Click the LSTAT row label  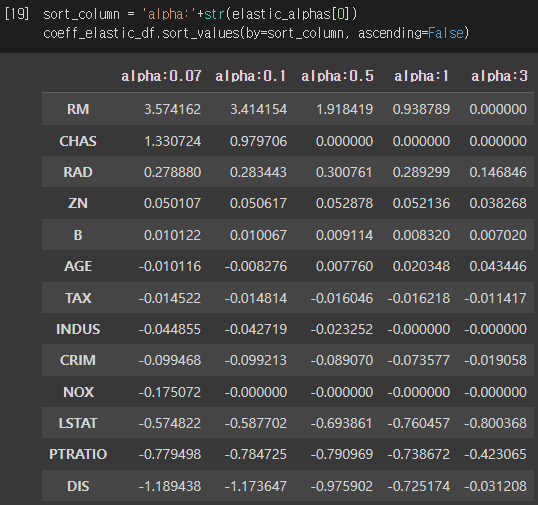click(x=78, y=423)
